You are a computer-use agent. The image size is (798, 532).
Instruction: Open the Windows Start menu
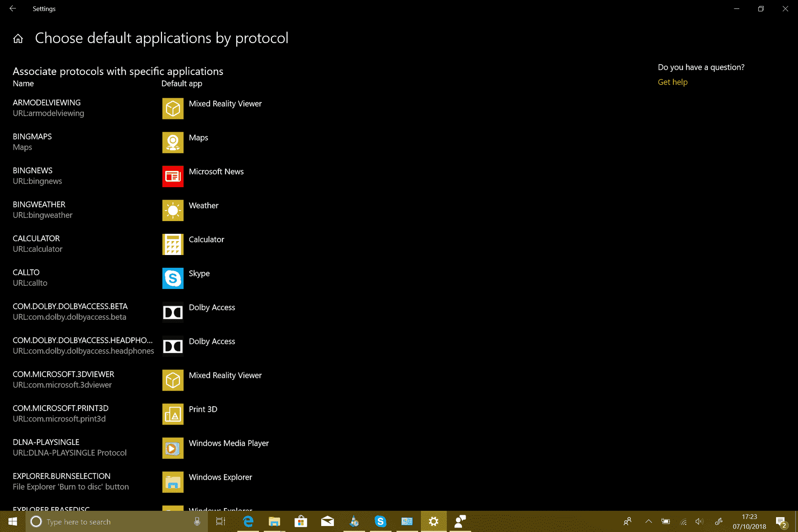(13, 521)
